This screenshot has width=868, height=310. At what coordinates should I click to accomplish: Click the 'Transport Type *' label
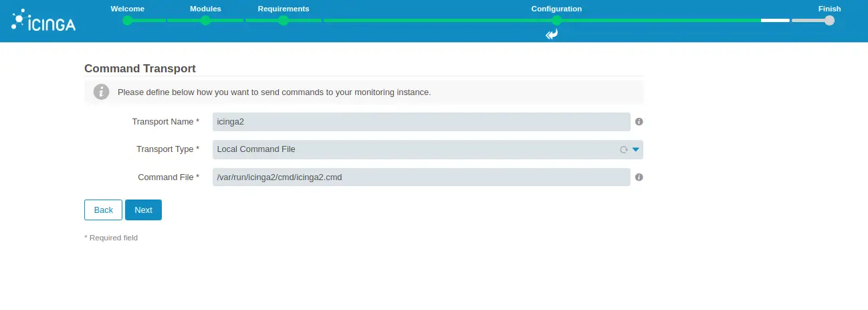point(168,149)
